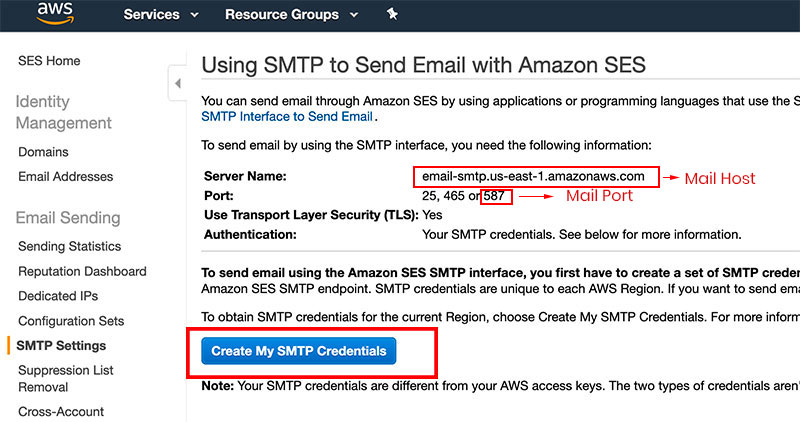Open the Services dropdown menu

pyautogui.click(x=160, y=15)
